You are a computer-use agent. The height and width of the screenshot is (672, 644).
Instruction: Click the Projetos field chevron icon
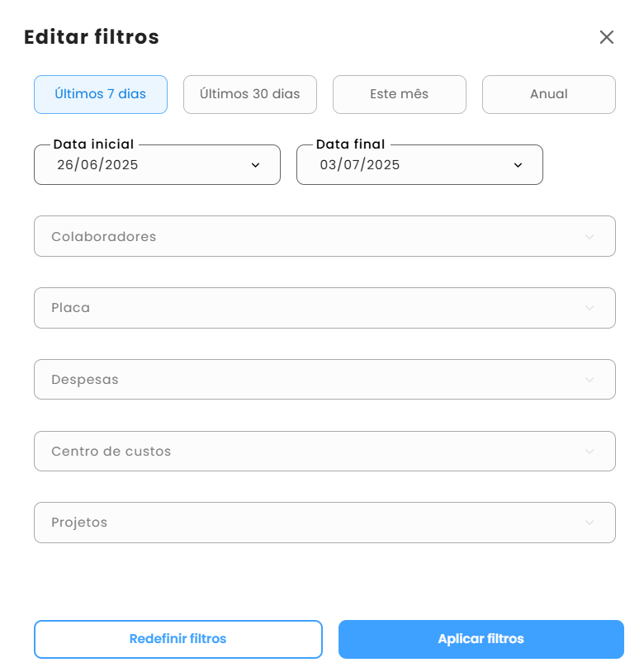coord(590,523)
